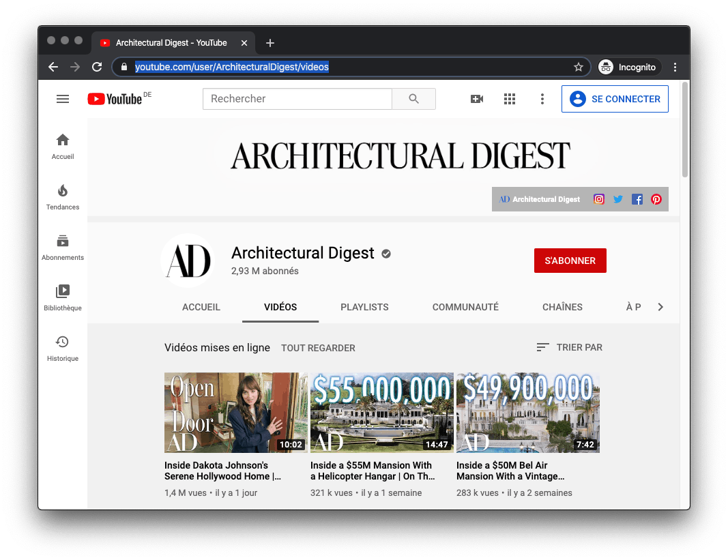Open the $50M Bel Air Mansion title
Viewport: 728px width, 560px height.
tap(510, 471)
